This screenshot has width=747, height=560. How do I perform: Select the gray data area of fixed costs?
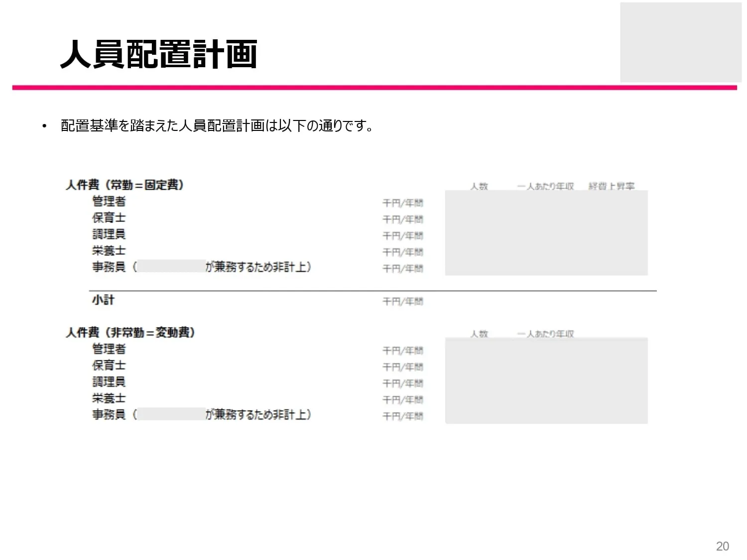pyautogui.click(x=546, y=231)
